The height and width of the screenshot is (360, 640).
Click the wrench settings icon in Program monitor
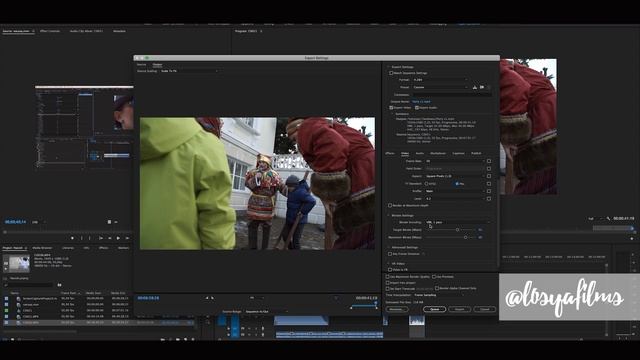(x=608, y=219)
